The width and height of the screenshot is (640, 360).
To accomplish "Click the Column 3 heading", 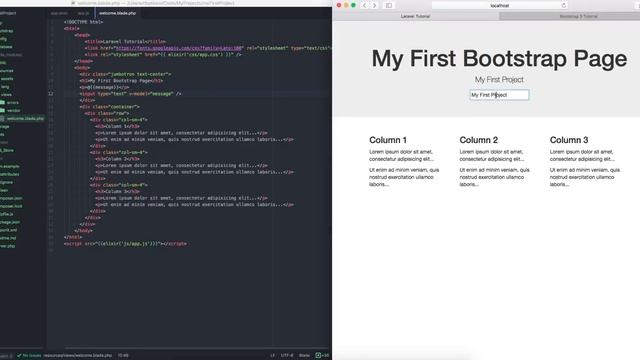I will (569, 140).
